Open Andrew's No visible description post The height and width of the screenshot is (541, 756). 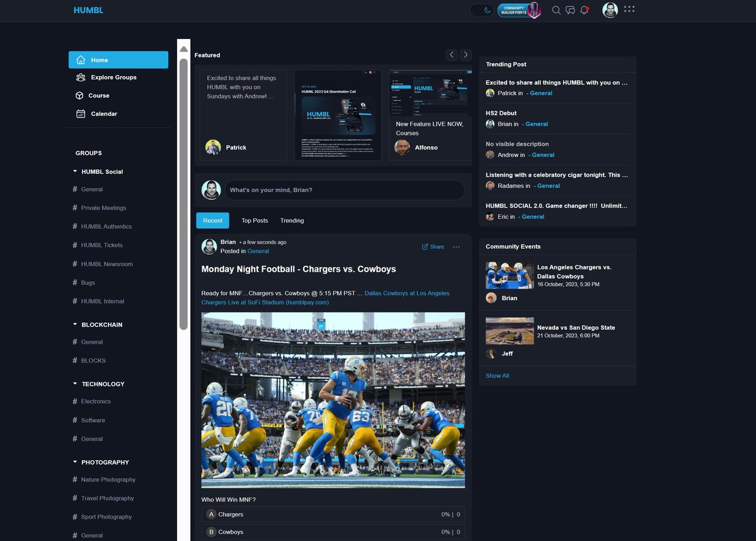click(517, 144)
